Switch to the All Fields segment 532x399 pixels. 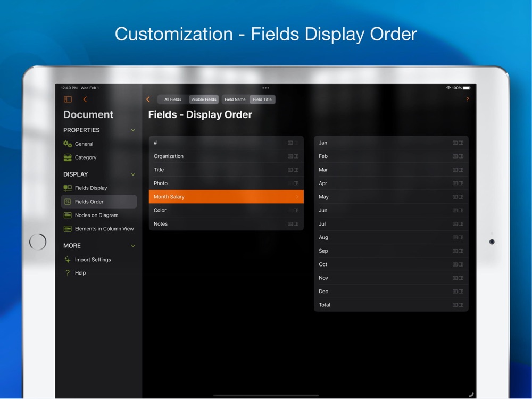point(173,99)
